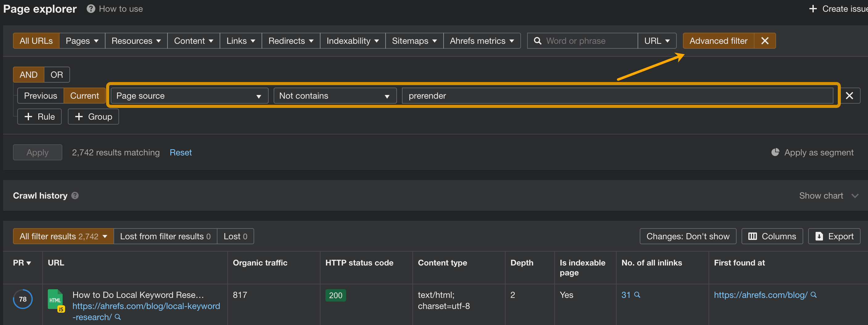The image size is (868, 325).
Task: Click the Crawl history help icon
Action: coord(75,195)
